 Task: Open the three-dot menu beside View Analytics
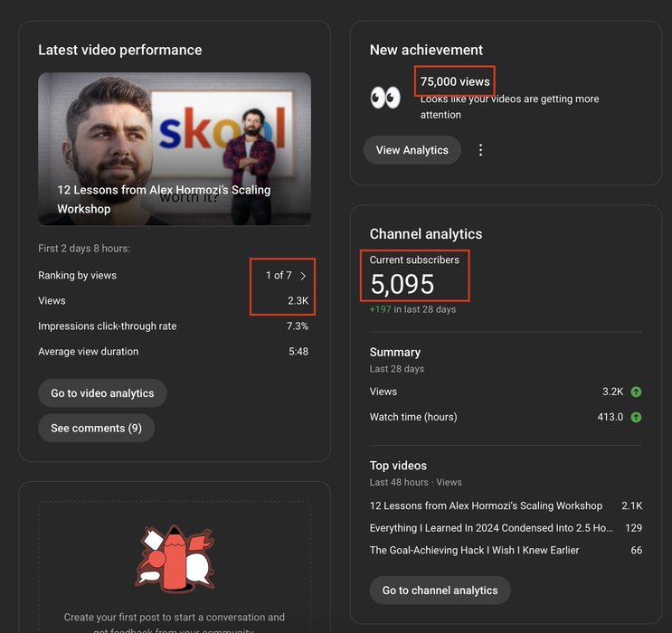pos(480,150)
